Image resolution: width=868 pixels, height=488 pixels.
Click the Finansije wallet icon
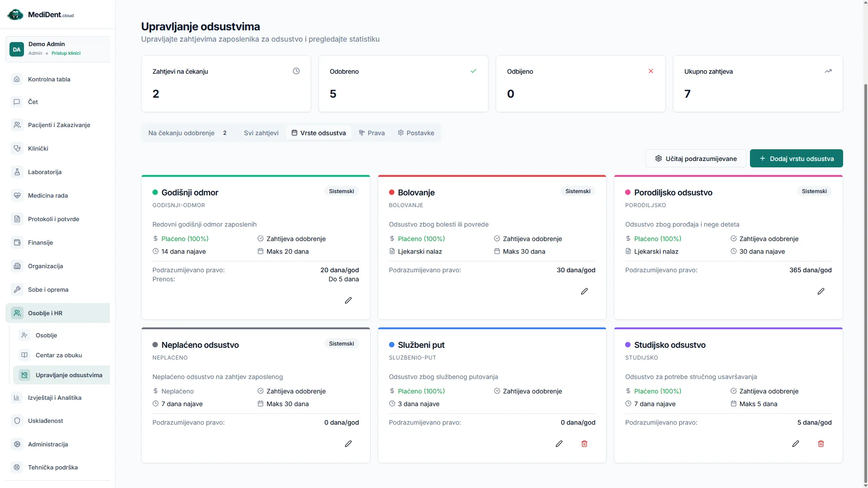pyautogui.click(x=17, y=242)
